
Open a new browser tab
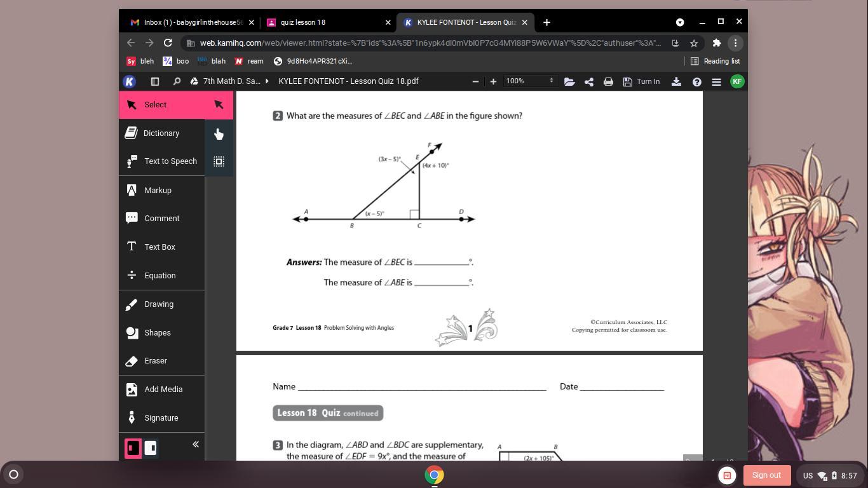546,22
